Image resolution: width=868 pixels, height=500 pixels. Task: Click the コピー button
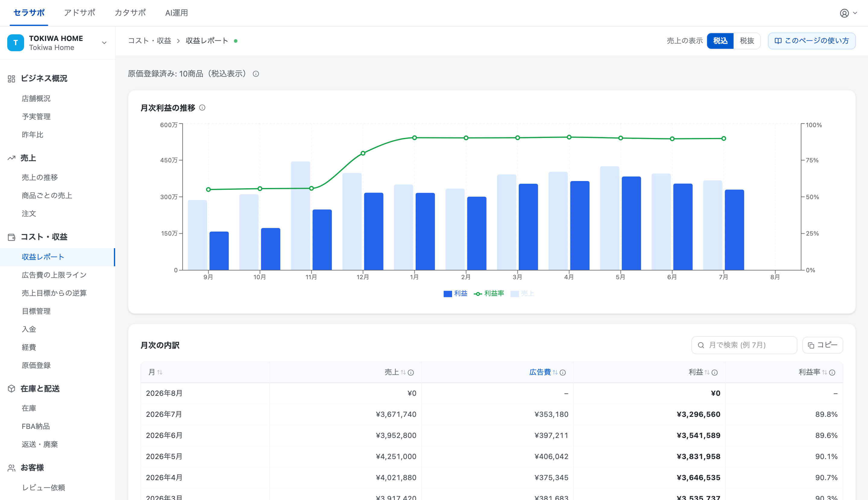pos(822,345)
